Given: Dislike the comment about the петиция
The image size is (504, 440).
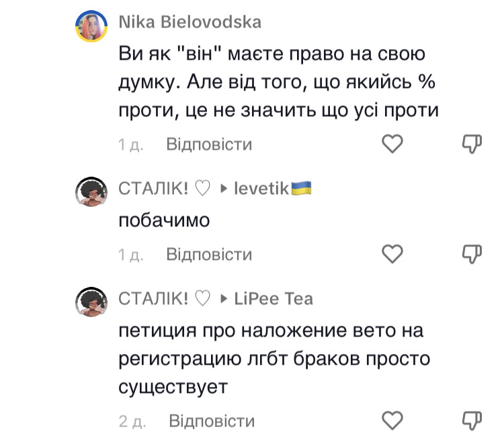Looking at the screenshot, I should (472, 421).
